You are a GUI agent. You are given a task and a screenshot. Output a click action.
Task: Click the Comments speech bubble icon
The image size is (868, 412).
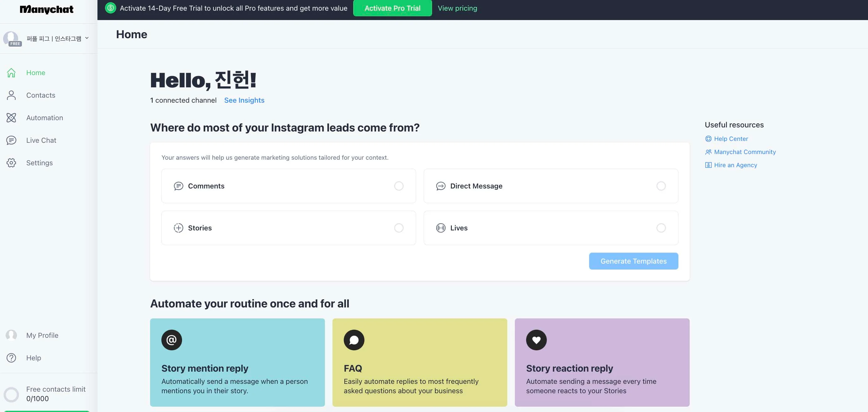pos(178,186)
